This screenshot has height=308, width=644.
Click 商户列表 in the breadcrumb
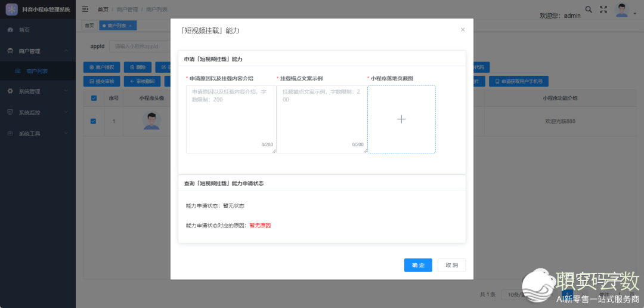click(x=157, y=10)
